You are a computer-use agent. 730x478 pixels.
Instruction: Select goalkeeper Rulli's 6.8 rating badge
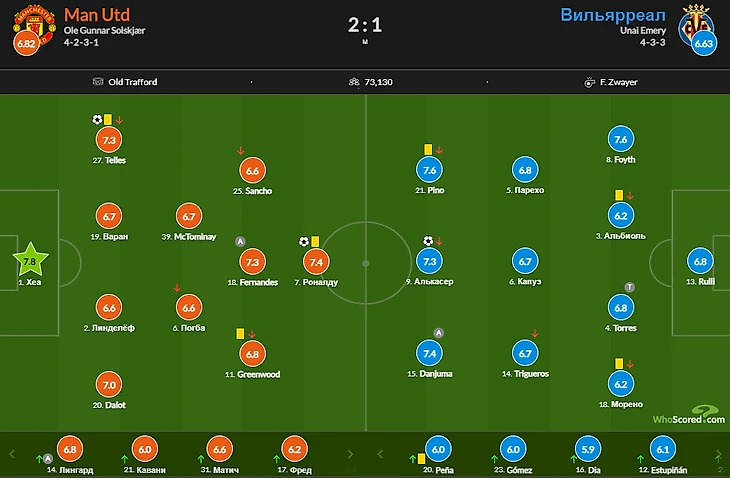click(700, 261)
